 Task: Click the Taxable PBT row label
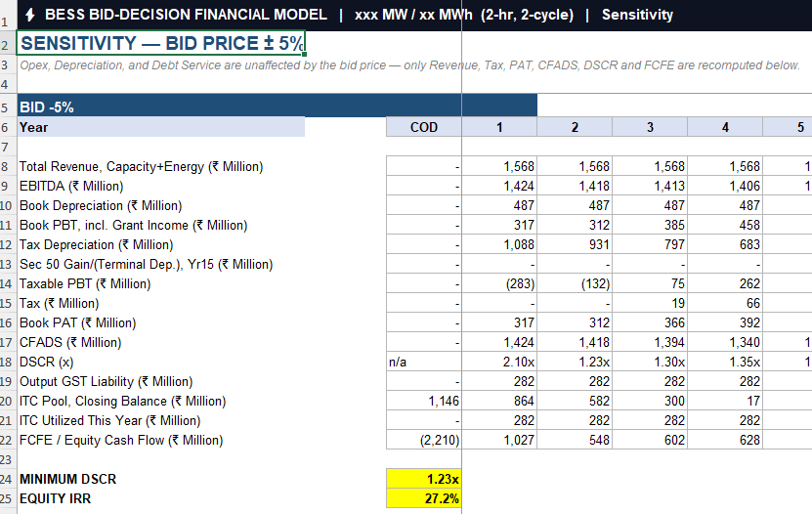coord(85,284)
